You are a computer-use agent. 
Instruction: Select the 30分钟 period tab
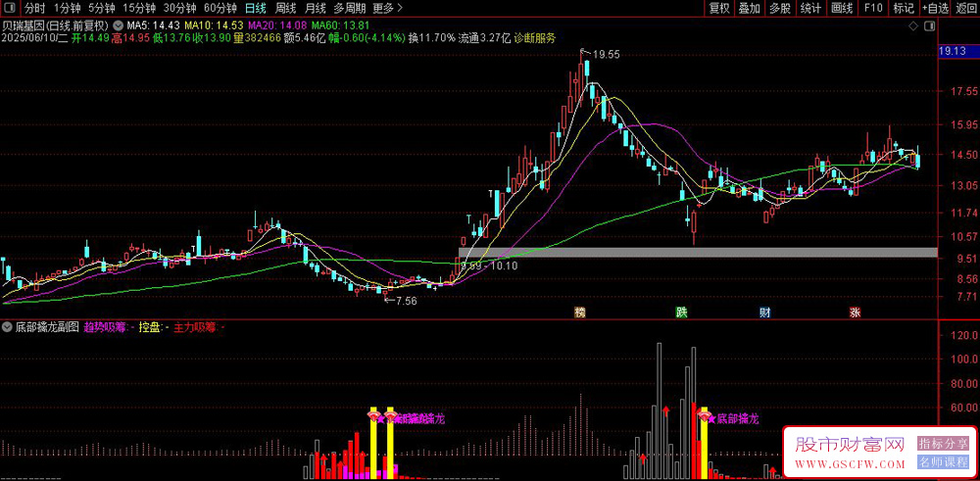click(x=179, y=9)
